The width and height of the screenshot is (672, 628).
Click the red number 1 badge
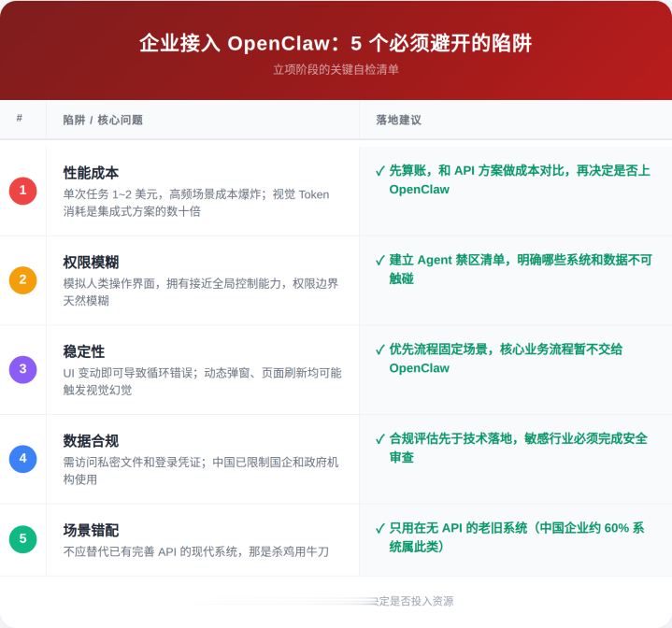(x=22, y=191)
